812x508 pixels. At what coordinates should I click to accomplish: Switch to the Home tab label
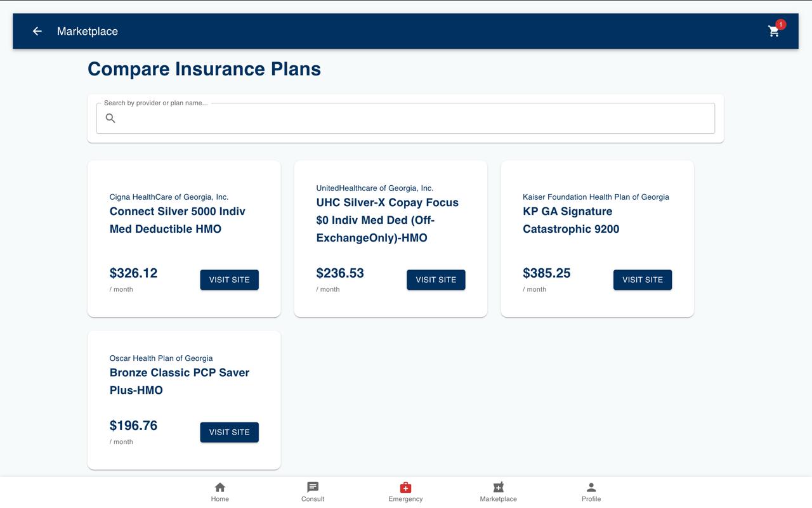(x=220, y=499)
